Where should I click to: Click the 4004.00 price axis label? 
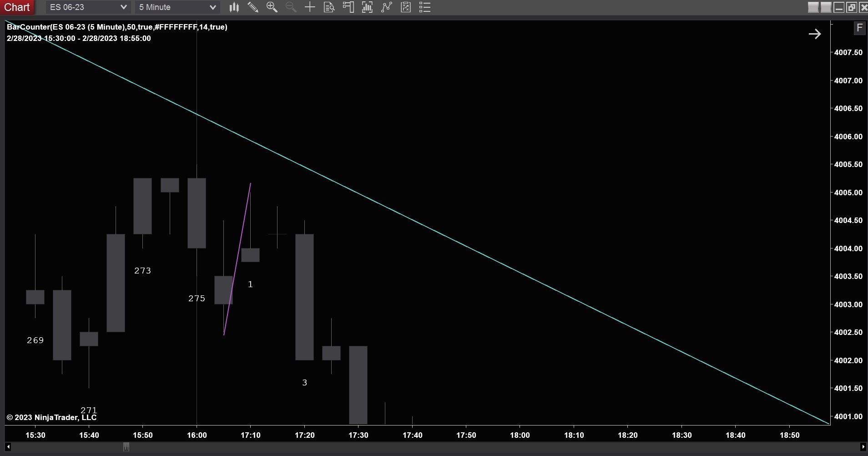click(x=848, y=248)
